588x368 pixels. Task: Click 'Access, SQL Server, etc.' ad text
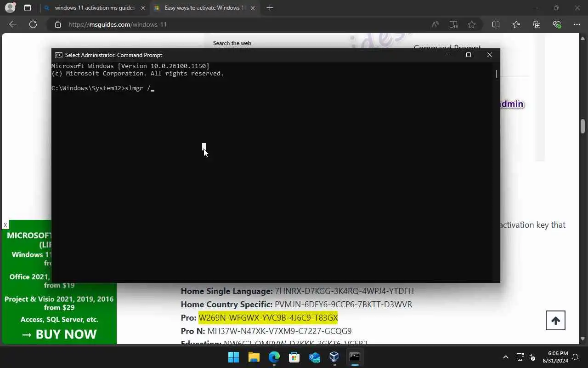pyautogui.click(x=59, y=319)
